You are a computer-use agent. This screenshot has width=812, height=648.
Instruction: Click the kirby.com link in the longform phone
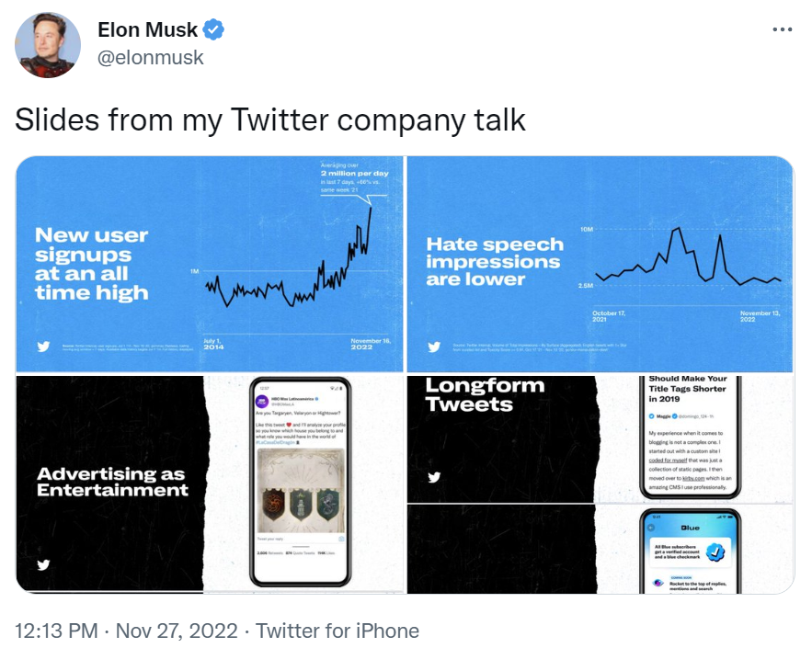click(692, 478)
